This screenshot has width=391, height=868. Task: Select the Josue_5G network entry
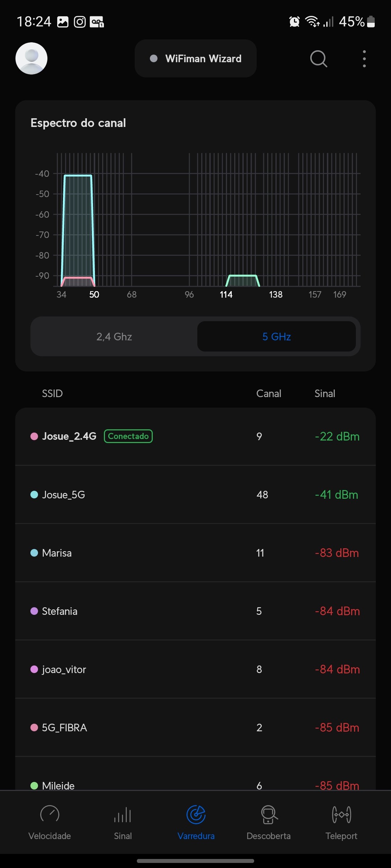[x=195, y=495]
